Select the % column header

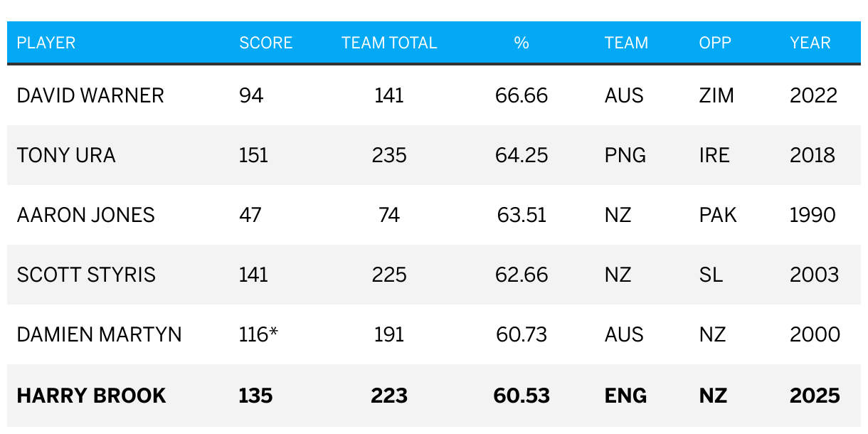tap(522, 43)
